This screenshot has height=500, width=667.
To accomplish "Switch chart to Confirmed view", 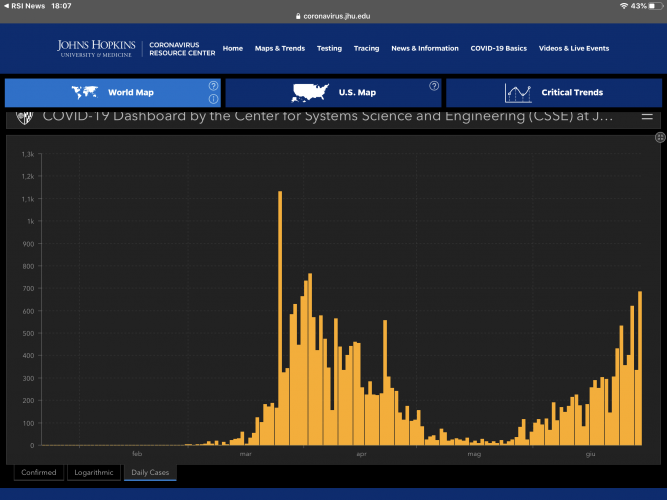I will click(x=39, y=472).
